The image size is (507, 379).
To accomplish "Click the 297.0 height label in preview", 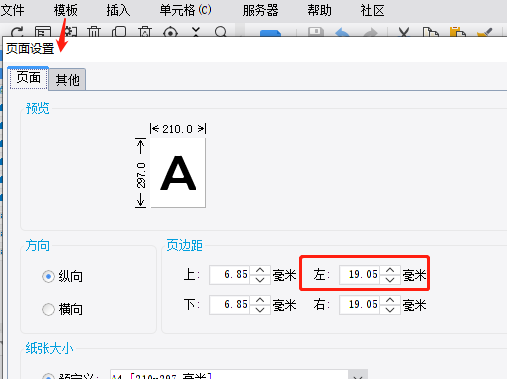I will click(141, 175).
